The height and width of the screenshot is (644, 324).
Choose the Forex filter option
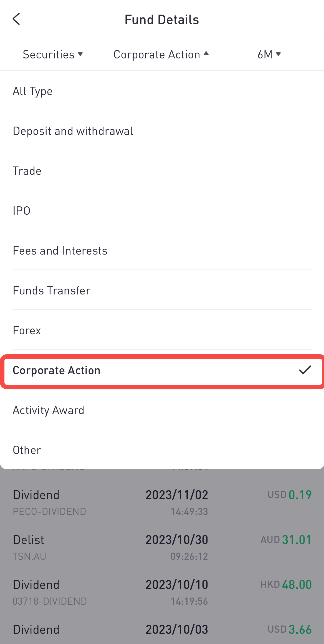tap(162, 330)
